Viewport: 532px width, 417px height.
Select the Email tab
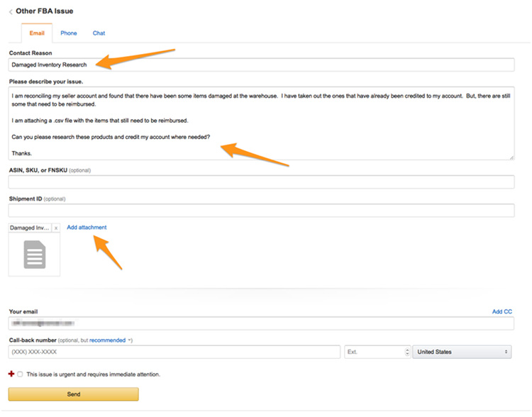coord(36,33)
